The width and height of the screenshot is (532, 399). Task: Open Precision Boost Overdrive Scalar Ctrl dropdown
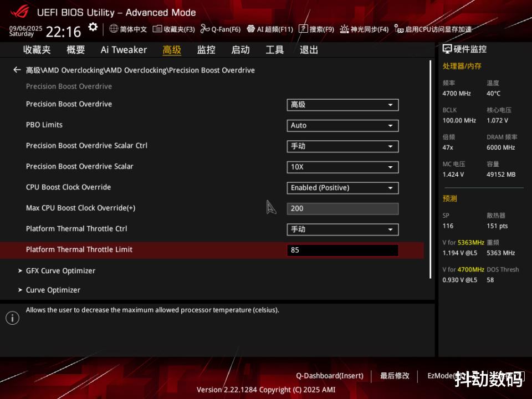click(x=342, y=146)
